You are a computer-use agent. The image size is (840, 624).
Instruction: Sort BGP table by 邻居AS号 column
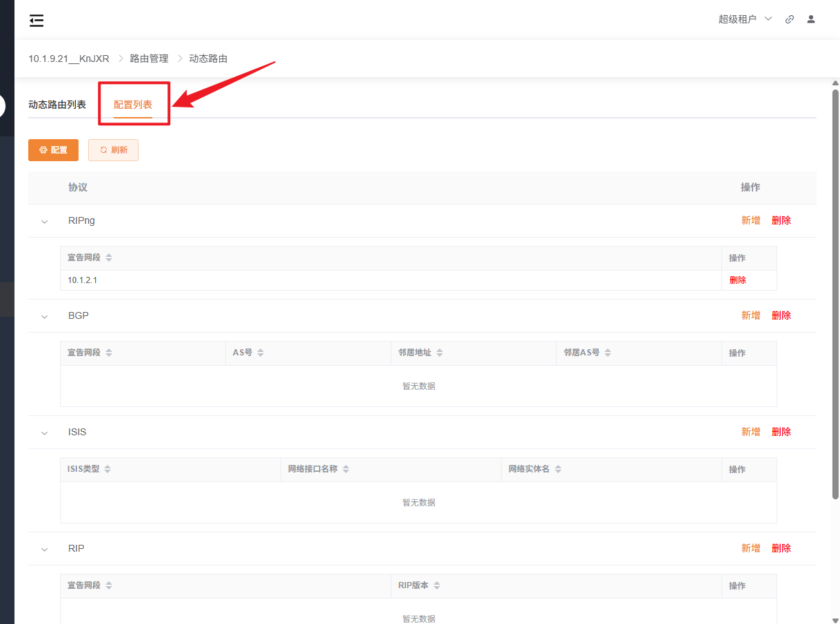click(x=608, y=353)
